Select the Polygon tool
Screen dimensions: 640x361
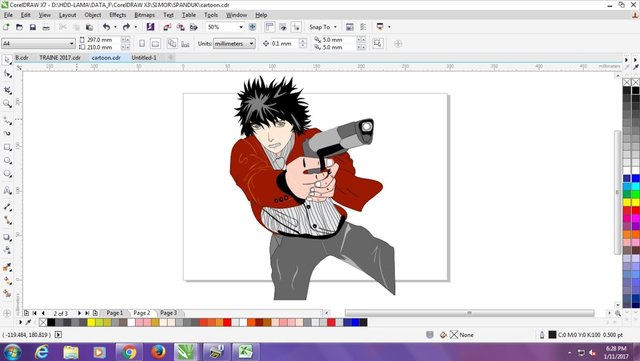tap(7, 174)
